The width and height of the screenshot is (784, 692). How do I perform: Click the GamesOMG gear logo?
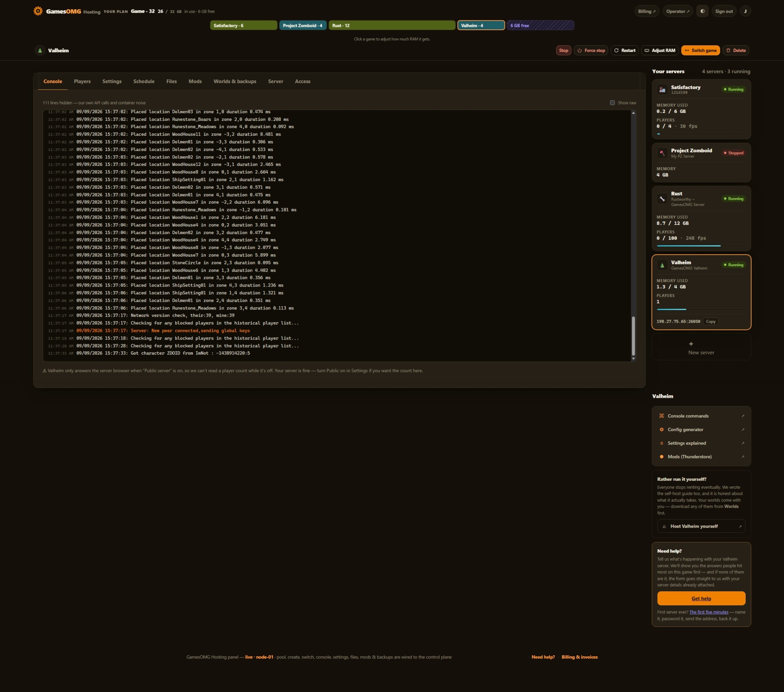pos(38,11)
